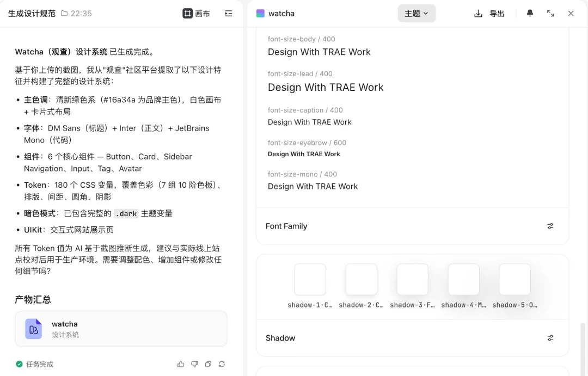Viewport: 588px width, 376px height.
Task: Click the font-size-body / 400 label
Action: (302, 39)
